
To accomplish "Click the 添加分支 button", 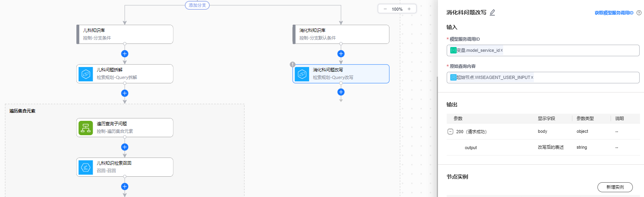I will (x=197, y=5).
